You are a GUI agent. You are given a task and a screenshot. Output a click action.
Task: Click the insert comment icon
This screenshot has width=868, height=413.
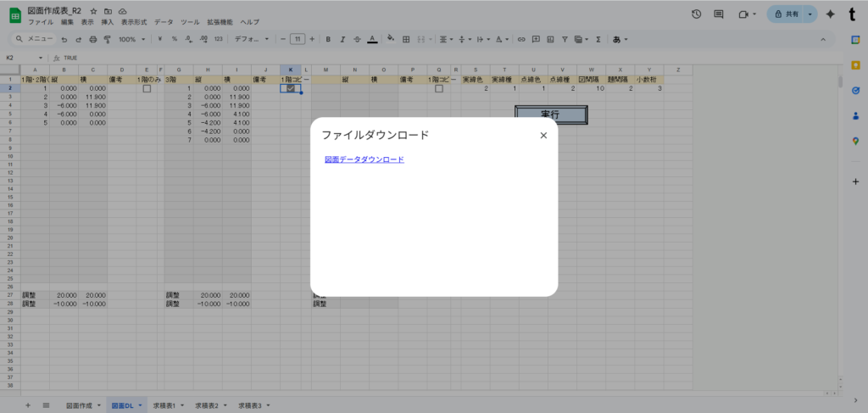pyautogui.click(x=536, y=39)
